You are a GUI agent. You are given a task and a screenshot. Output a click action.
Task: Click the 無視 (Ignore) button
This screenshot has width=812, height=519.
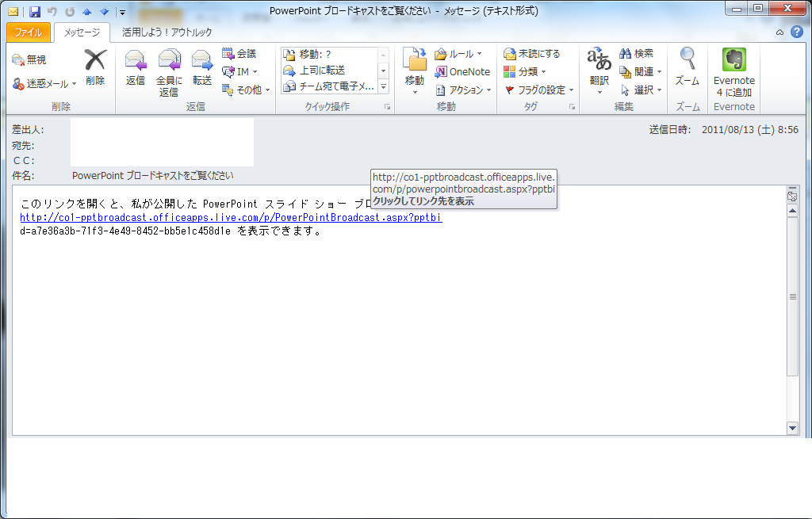pos(29,60)
